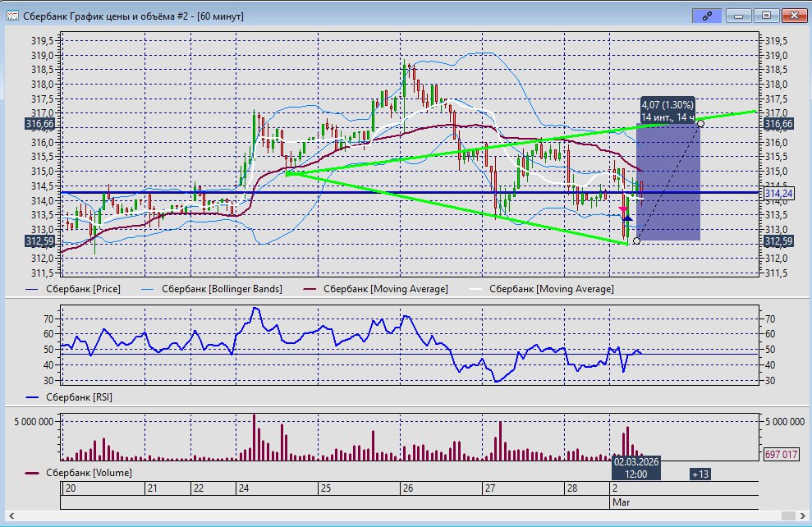
Task: Click the chart window icon in title bar
Action: [x=12, y=15]
